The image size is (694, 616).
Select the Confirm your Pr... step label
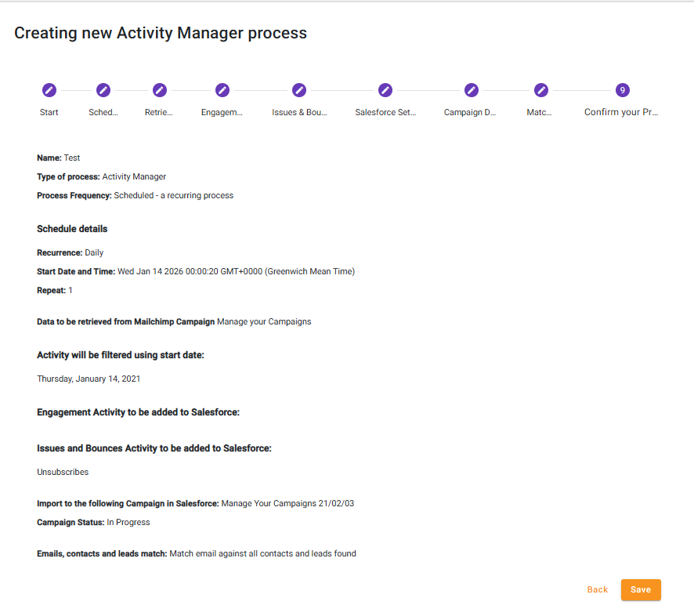point(622,112)
